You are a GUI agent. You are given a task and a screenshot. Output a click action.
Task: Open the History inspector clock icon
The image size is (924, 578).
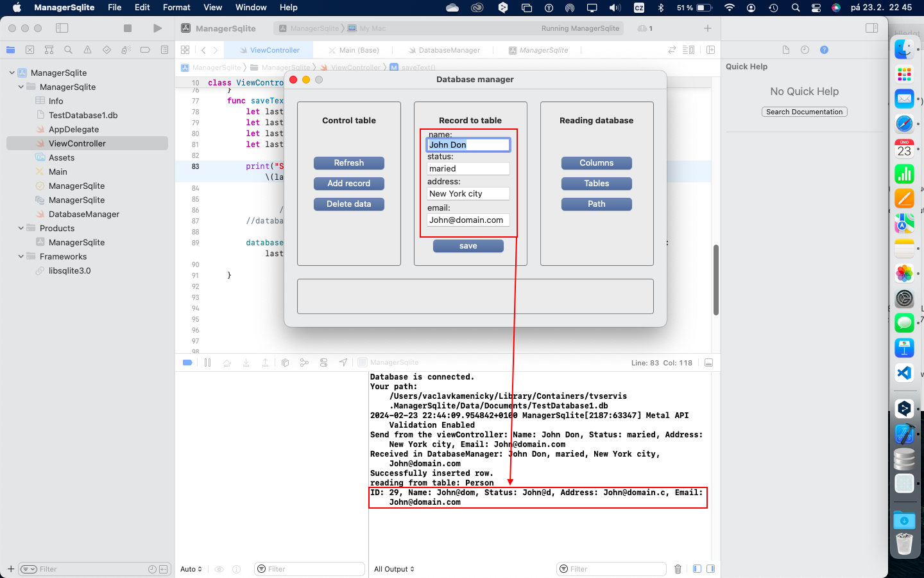805,50
